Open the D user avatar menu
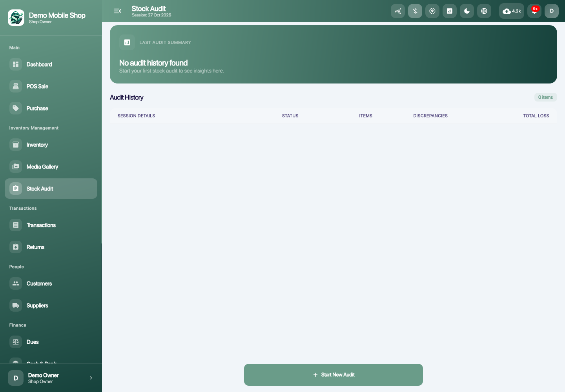The height and width of the screenshot is (392, 565). 552,11
